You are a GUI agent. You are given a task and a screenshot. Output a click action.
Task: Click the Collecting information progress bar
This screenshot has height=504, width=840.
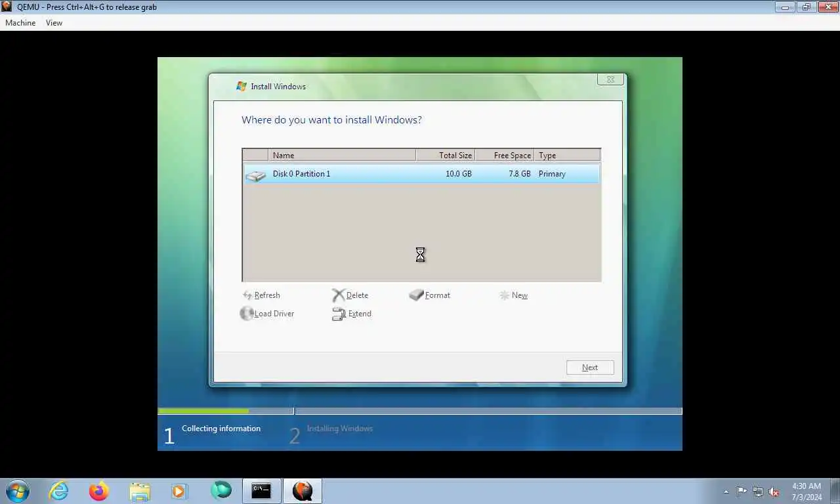[226, 411]
